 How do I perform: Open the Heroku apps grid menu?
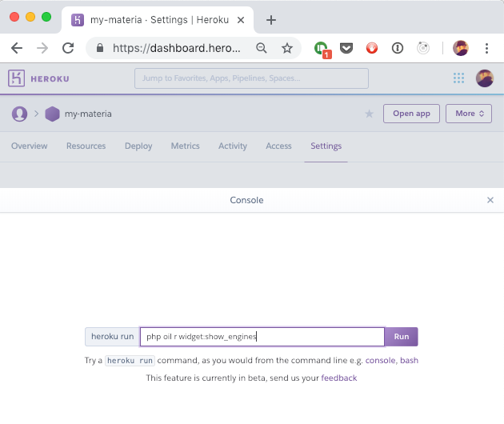tap(458, 78)
